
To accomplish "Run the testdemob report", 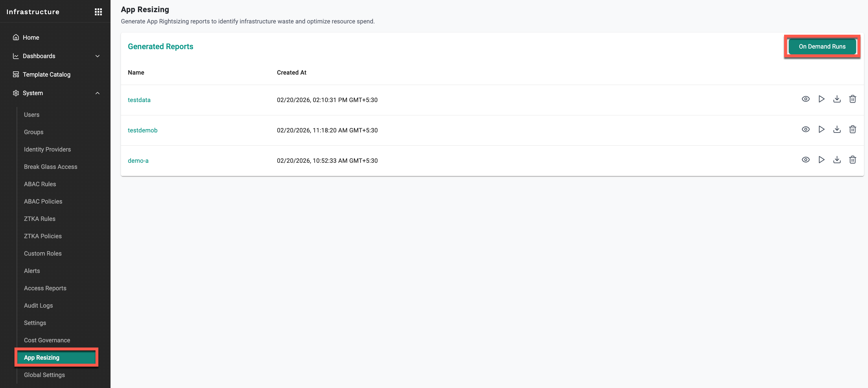I will (x=821, y=129).
